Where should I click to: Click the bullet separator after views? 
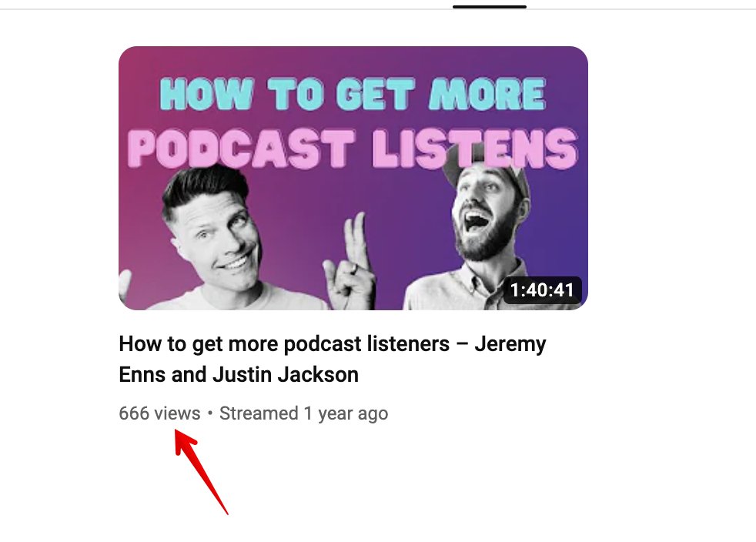[x=209, y=413]
